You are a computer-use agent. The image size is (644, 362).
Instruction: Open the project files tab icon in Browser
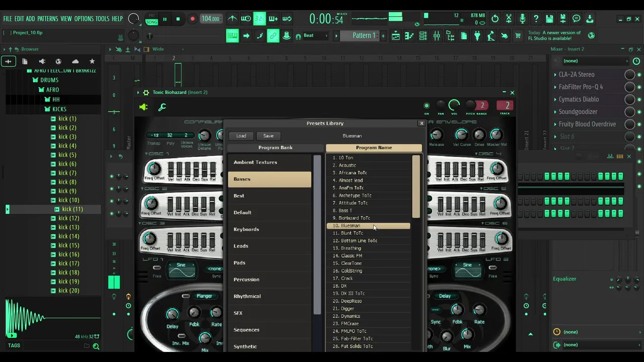tap(25, 61)
